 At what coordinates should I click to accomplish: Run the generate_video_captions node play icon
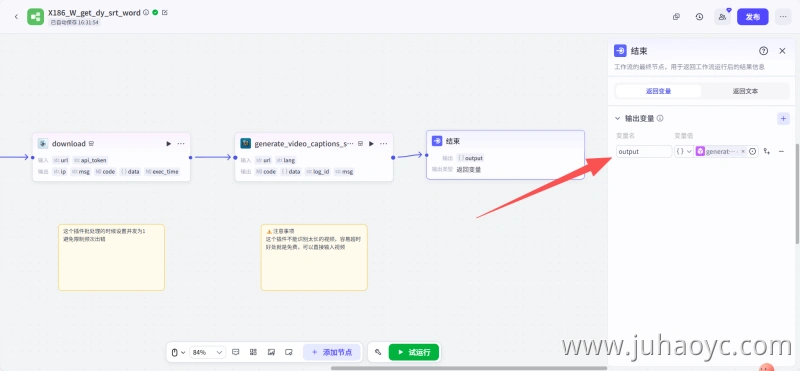click(x=371, y=144)
